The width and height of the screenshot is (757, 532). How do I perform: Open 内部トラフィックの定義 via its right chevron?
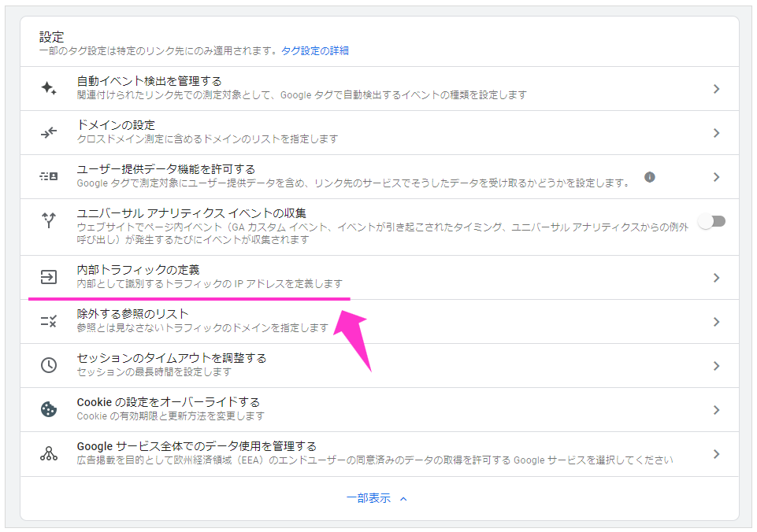pyautogui.click(x=717, y=278)
